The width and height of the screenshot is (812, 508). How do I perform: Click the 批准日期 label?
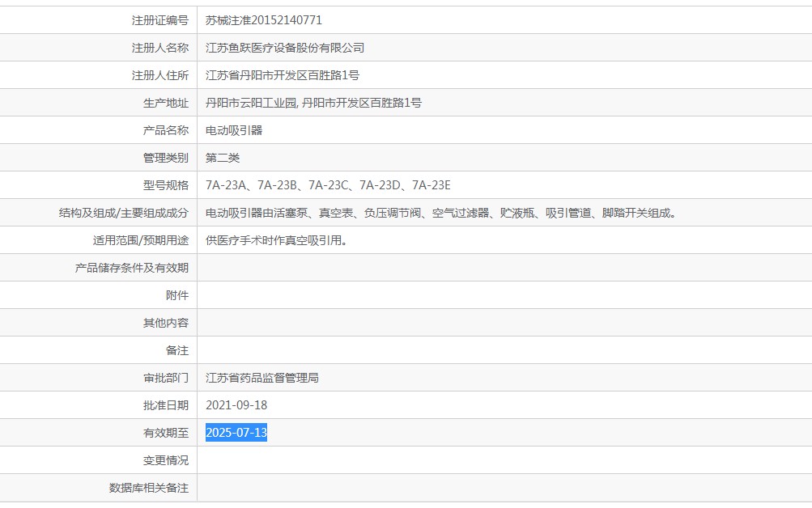(166, 405)
